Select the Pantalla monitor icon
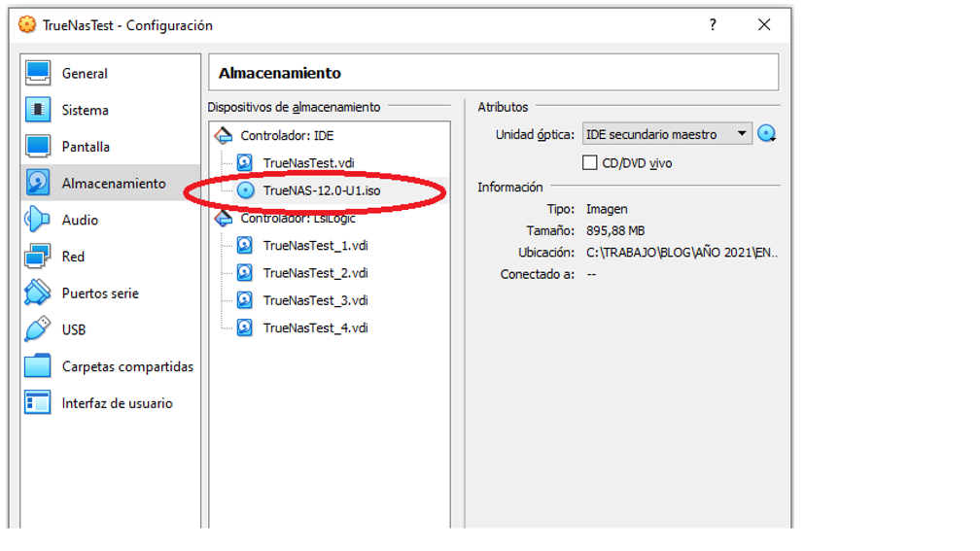This screenshot has height=551, width=980. [38, 147]
